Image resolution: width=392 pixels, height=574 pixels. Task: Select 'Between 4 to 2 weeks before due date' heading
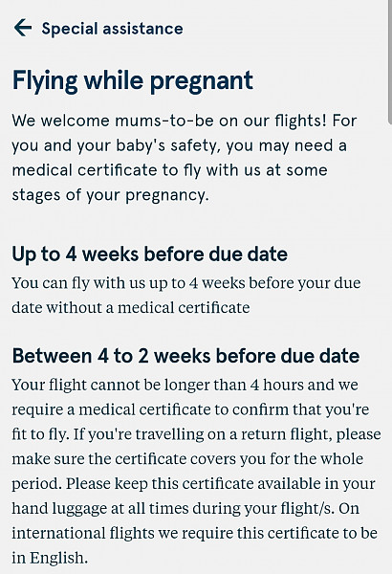coord(185,356)
